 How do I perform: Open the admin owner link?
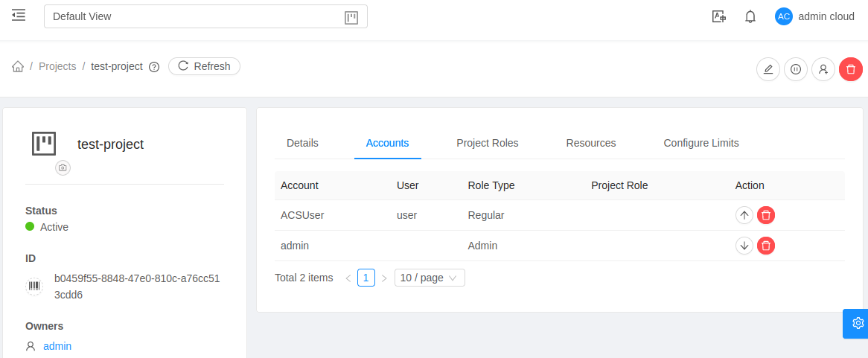point(57,346)
